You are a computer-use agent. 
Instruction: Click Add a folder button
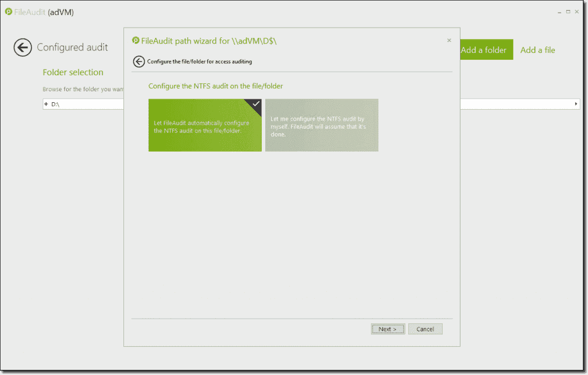(487, 50)
